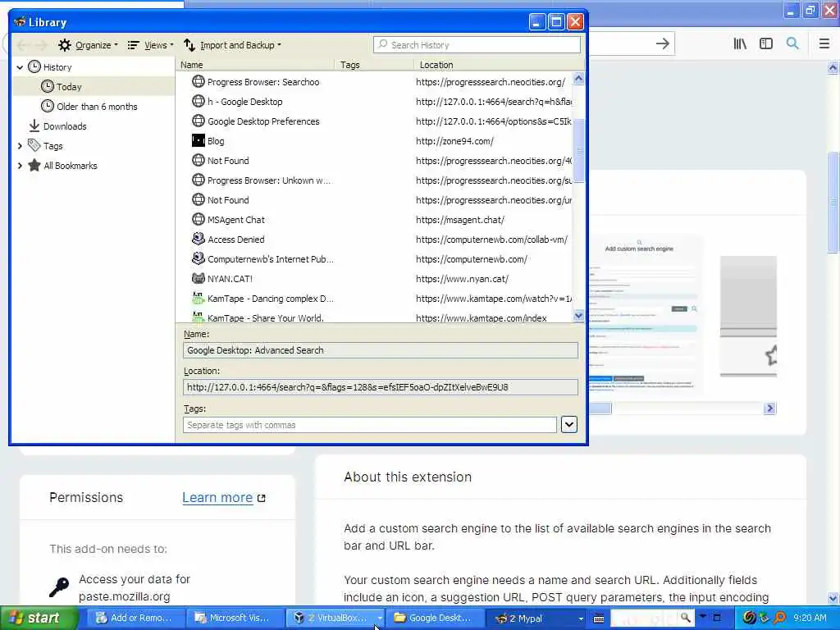
Task: Click the All Bookmarks star icon
Action: (34, 165)
